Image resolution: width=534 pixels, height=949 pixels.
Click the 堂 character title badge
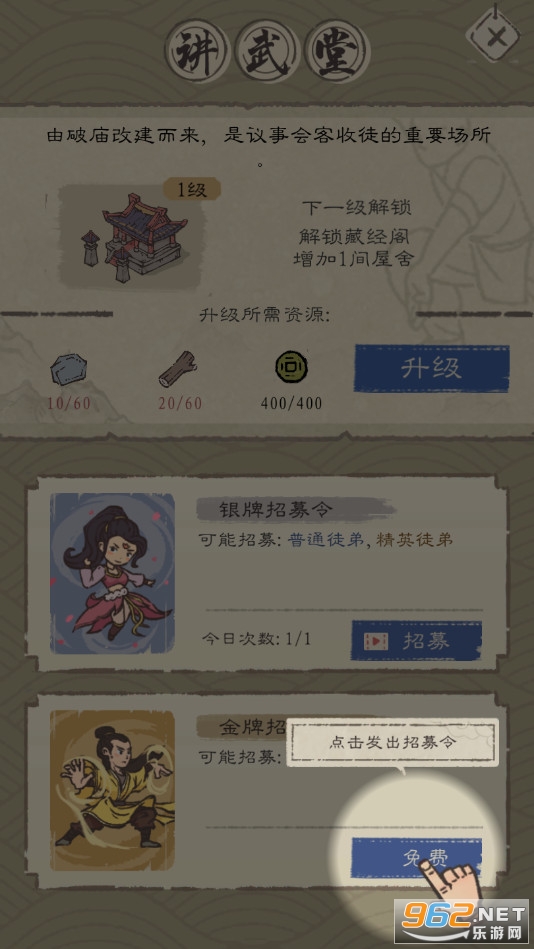[337, 51]
